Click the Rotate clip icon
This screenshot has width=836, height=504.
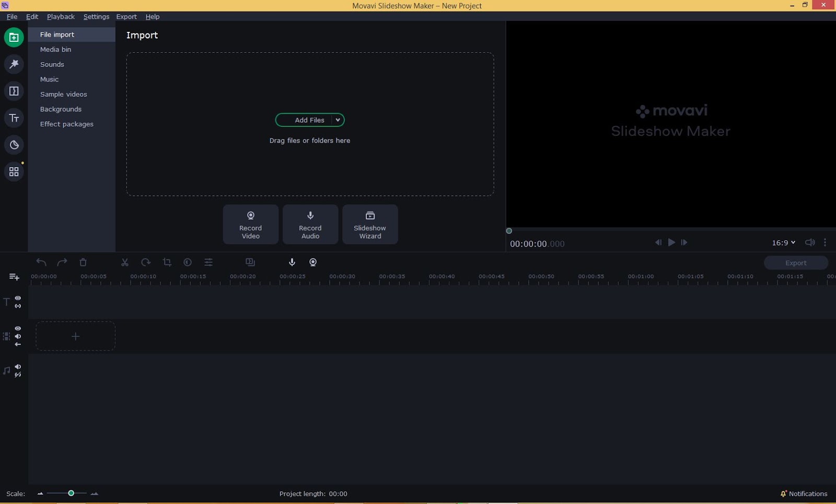[x=146, y=262]
